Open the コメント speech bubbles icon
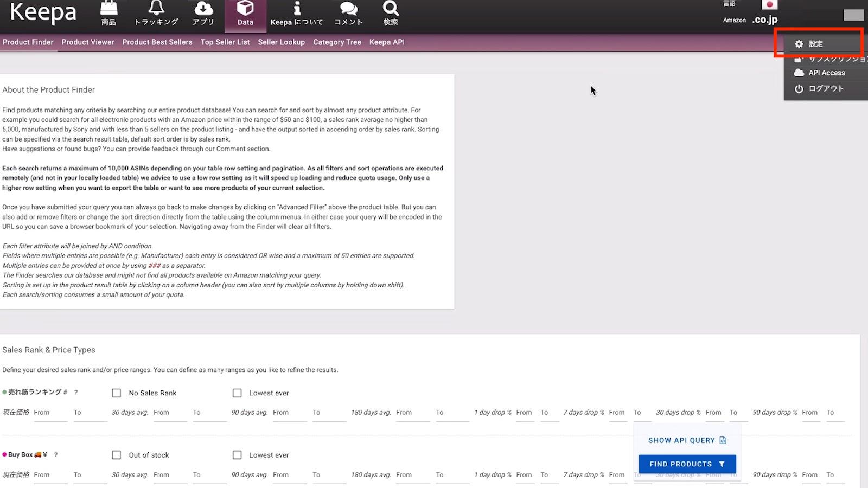 [x=348, y=9]
